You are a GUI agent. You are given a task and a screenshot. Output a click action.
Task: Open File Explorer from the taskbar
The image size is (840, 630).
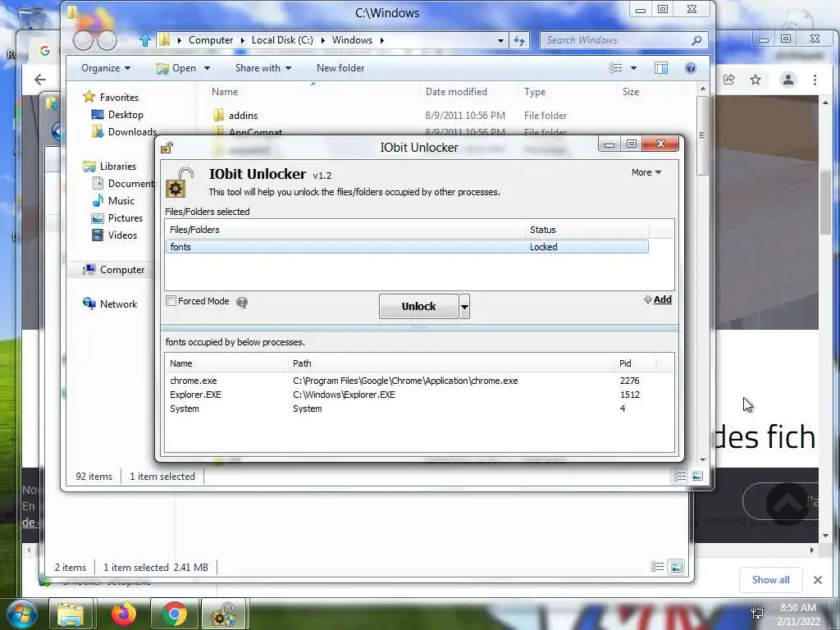click(71, 614)
